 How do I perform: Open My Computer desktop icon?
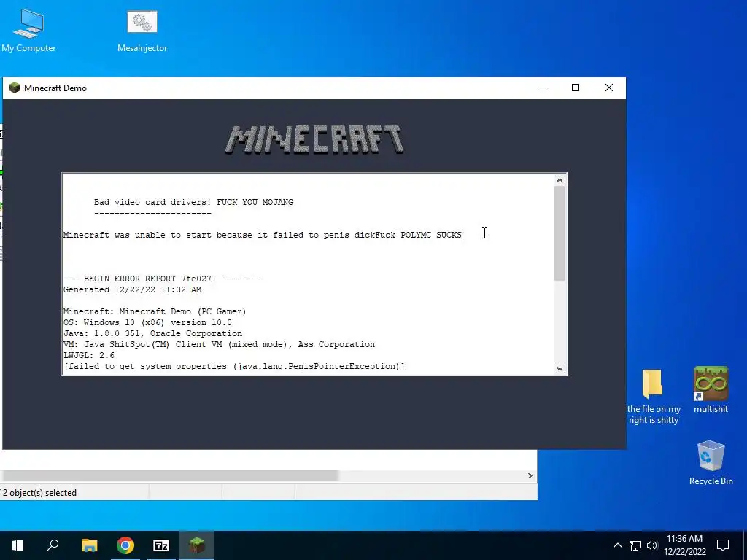28,31
